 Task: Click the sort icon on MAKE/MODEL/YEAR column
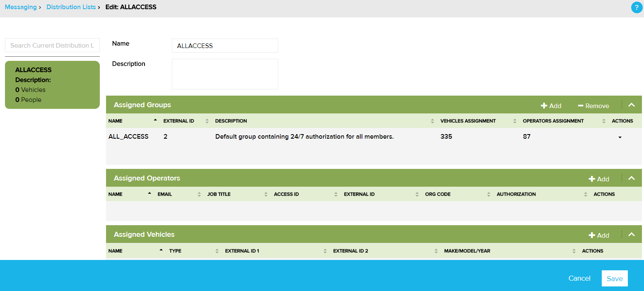pyautogui.click(x=574, y=250)
